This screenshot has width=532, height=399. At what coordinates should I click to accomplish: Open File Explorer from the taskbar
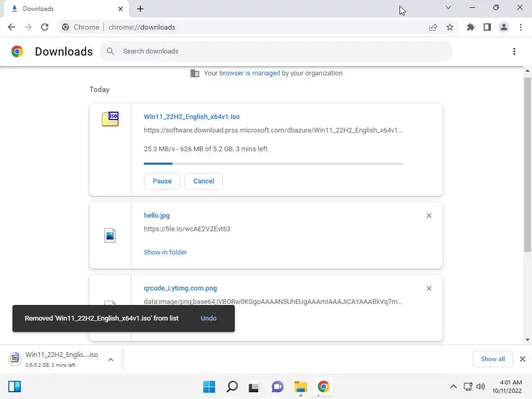(300, 387)
